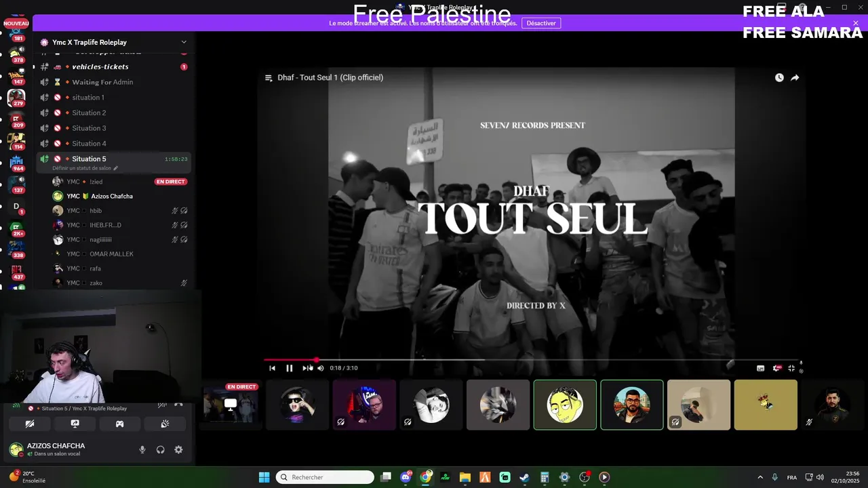Join the Situation 4 voice channel

(113, 144)
